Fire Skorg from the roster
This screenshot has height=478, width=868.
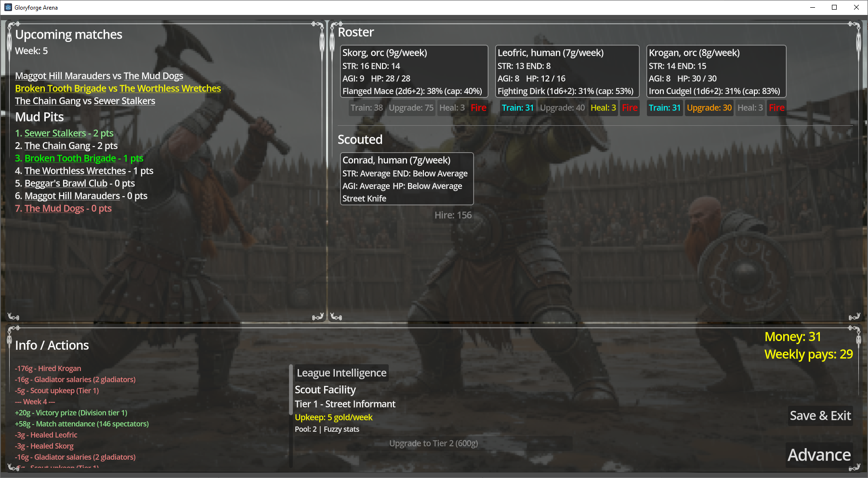(x=478, y=108)
